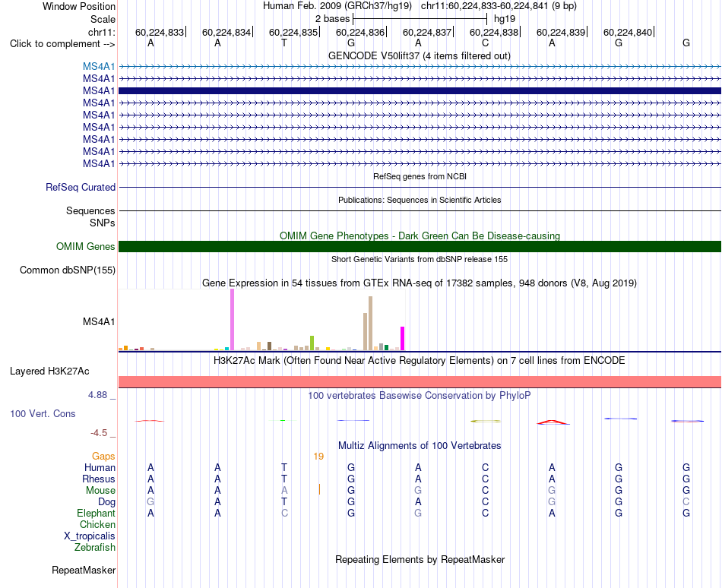The height and width of the screenshot is (588, 722).
Task: Click the GENCODE V50lift37 track title
Action: (x=420, y=56)
